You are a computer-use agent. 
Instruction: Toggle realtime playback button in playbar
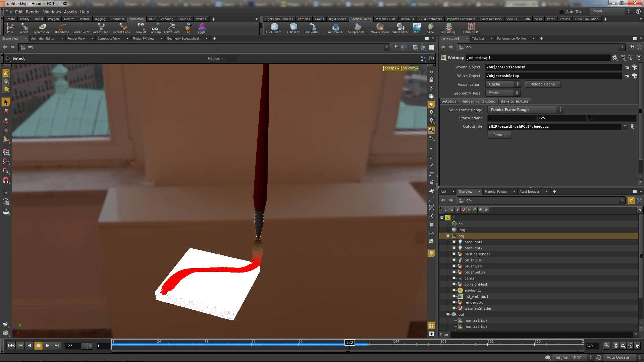coord(616,346)
